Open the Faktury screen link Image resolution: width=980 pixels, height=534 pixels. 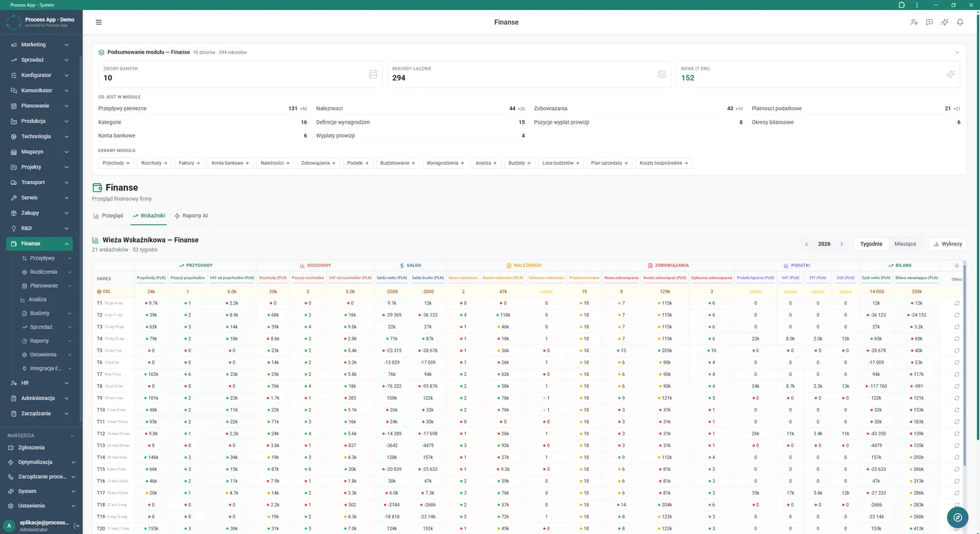pyautogui.click(x=189, y=163)
